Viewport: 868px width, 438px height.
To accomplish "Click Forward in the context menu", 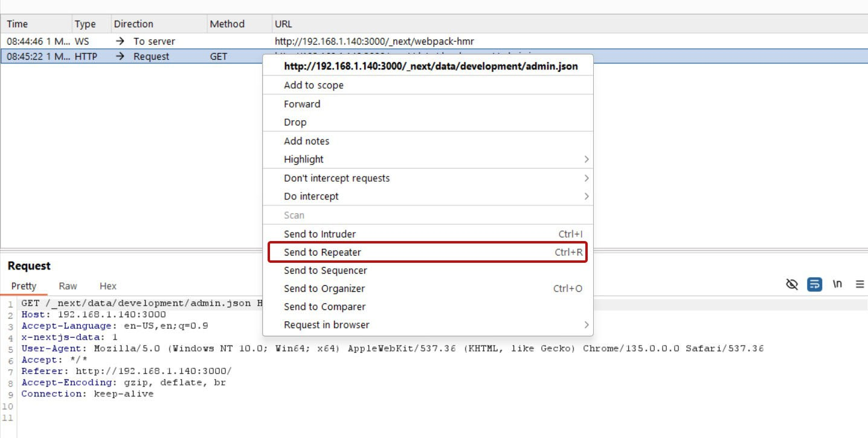I will 302,104.
